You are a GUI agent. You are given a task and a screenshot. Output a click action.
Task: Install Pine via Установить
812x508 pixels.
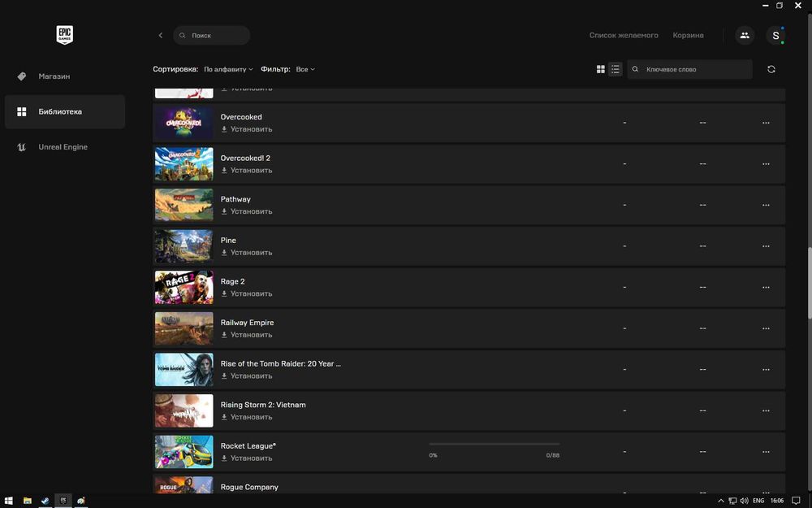247,253
